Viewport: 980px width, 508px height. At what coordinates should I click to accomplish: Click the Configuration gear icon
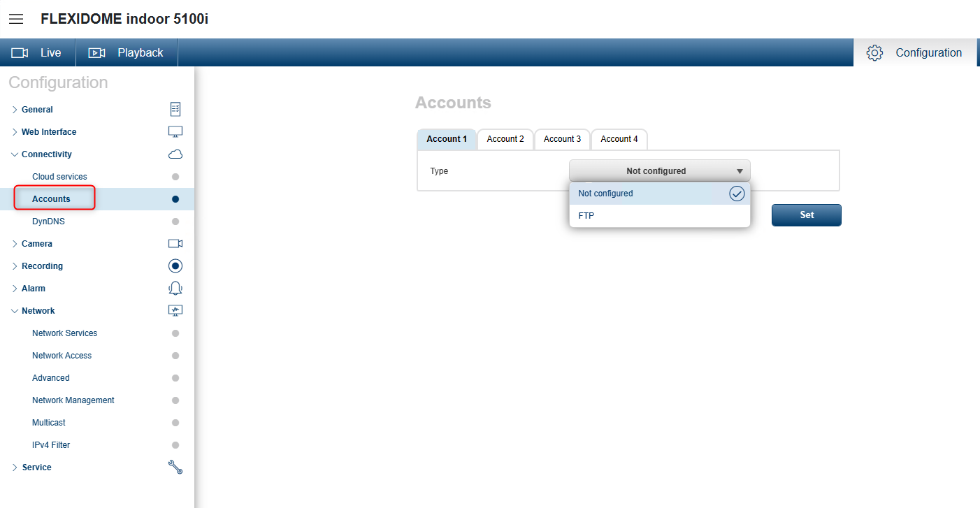[x=874, y=53]
